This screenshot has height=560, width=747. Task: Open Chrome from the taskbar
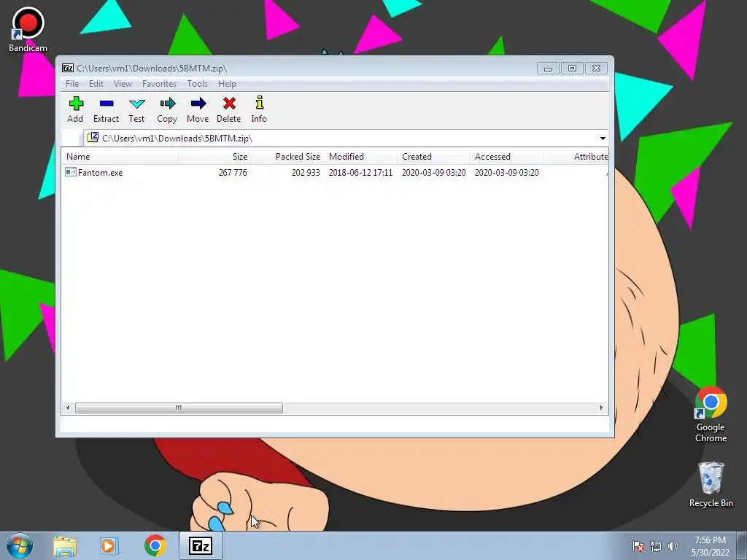coord(155,545)
